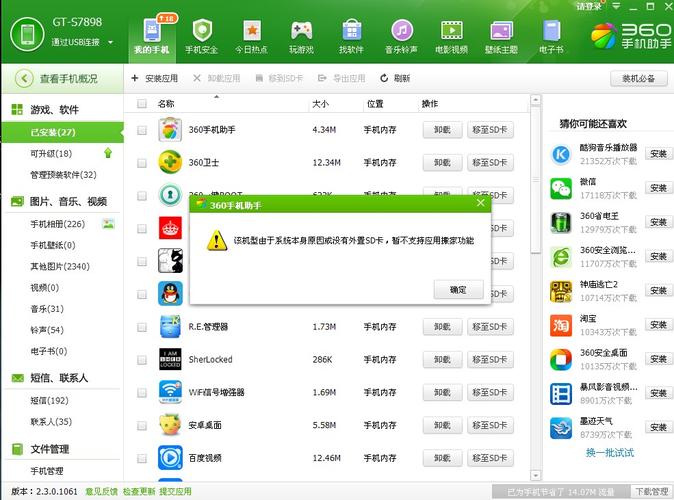Screen dimensions: 674x500
Task: Click the 墨迹天气 recommendation icon
Action: click(561, 428)
